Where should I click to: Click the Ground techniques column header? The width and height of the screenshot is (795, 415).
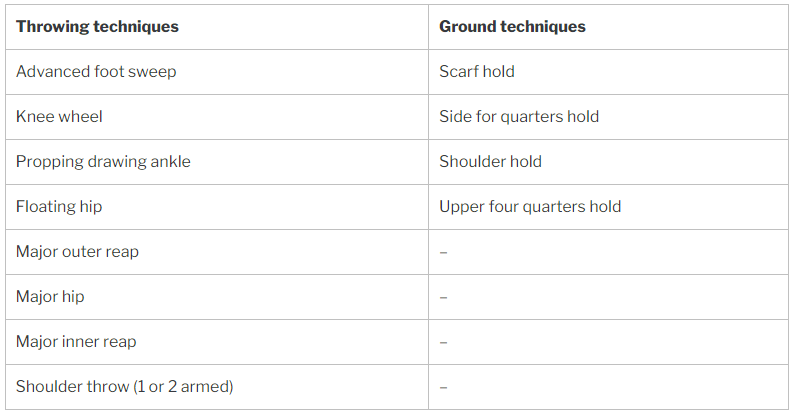608,27
